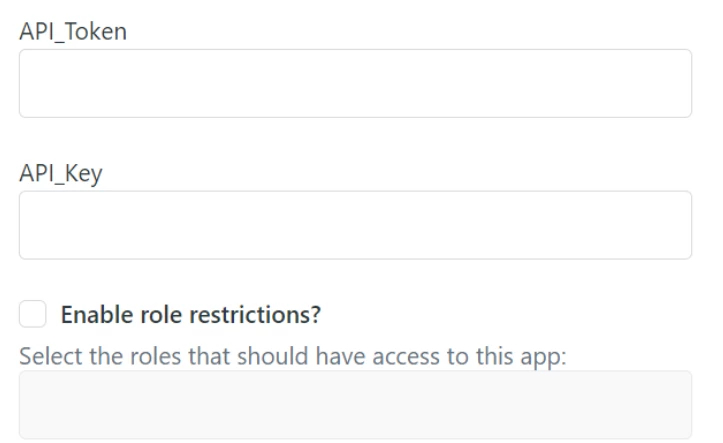The image size is (723, 443).
Task: Toggle role restrictions on via the checkbox
Action: tap(33, 314)
